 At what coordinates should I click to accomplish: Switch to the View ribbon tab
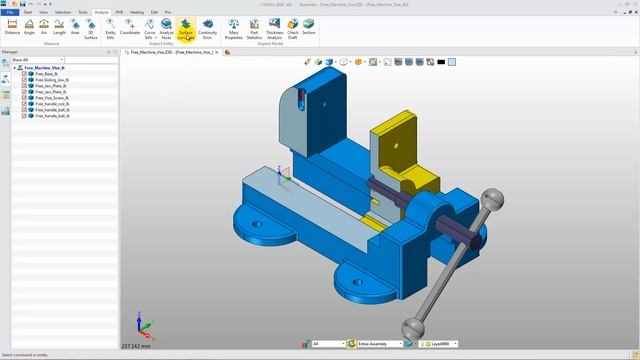point(43,12)
